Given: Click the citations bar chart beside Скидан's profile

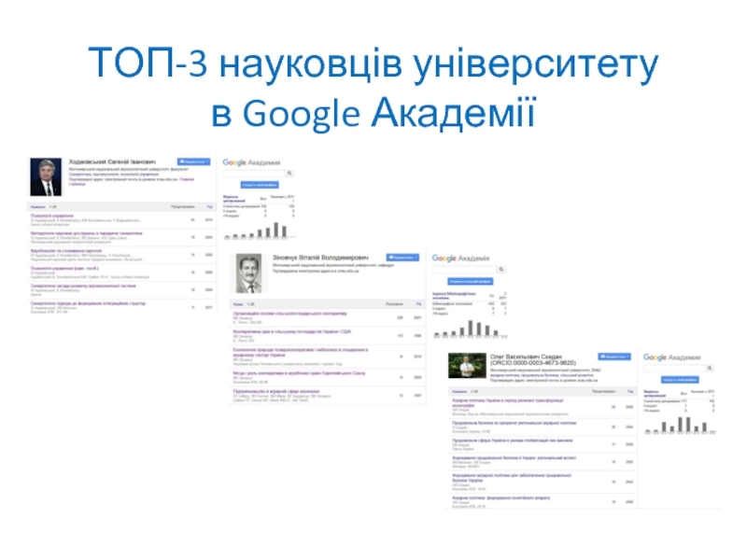Looking at the screenshot, I should (x=680, y=425).
